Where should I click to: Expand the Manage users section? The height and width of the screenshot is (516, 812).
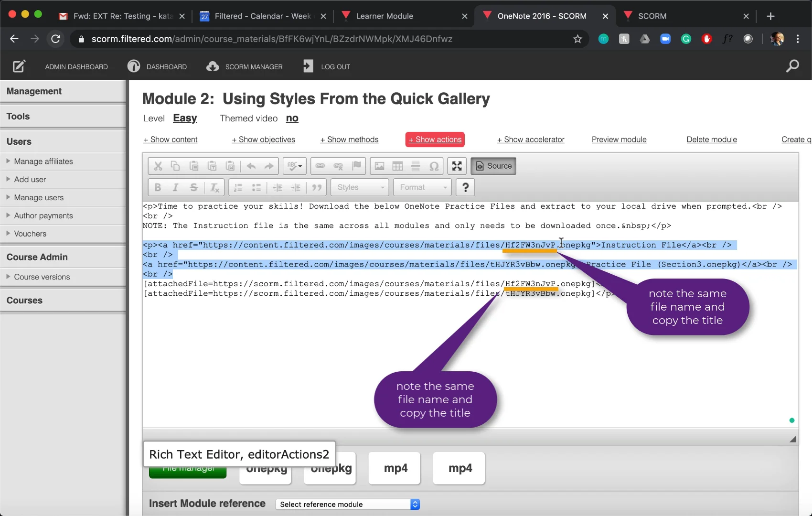(x=39, y=197)
